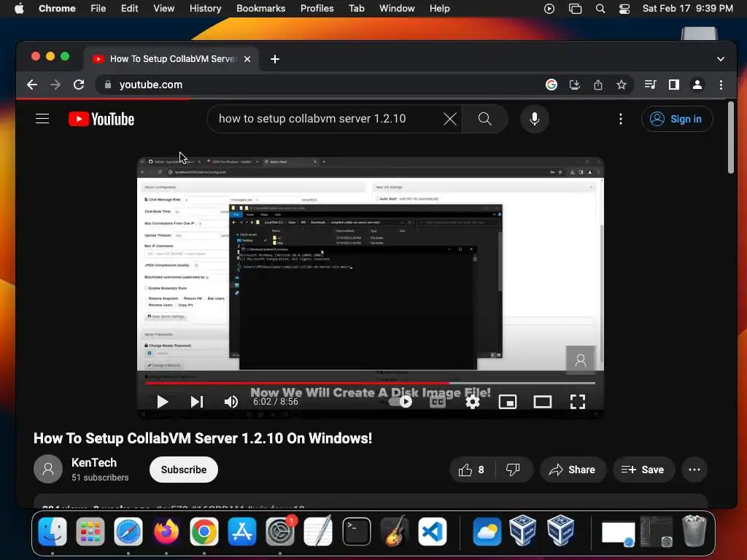The height and width of the screenshot is (560, 747).
Task: Save the video to a playlist
Action: coord(643,470)
